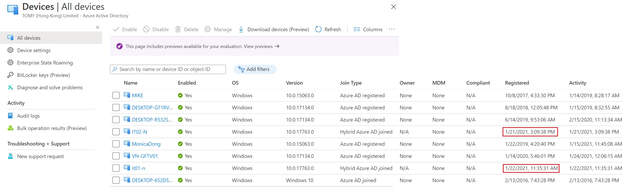
Task: Check the MonicaDong device checkbox
Action: 116,144
